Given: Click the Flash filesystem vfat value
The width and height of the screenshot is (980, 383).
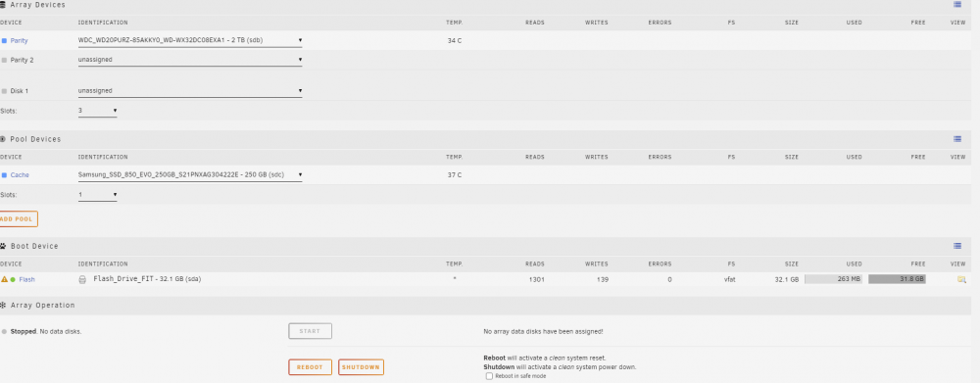Looking at the screenshot, I should (x=729, y=279).
